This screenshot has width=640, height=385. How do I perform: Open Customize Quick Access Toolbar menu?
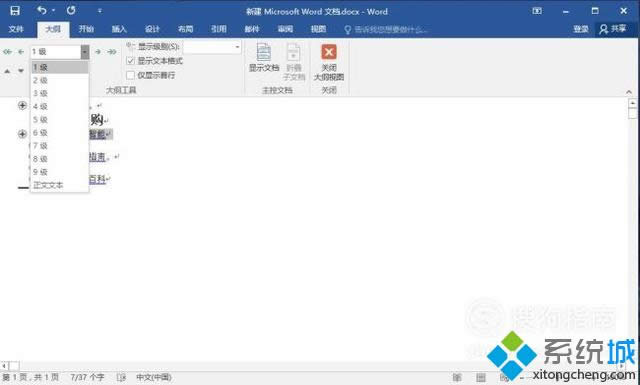tap(100, 11)
